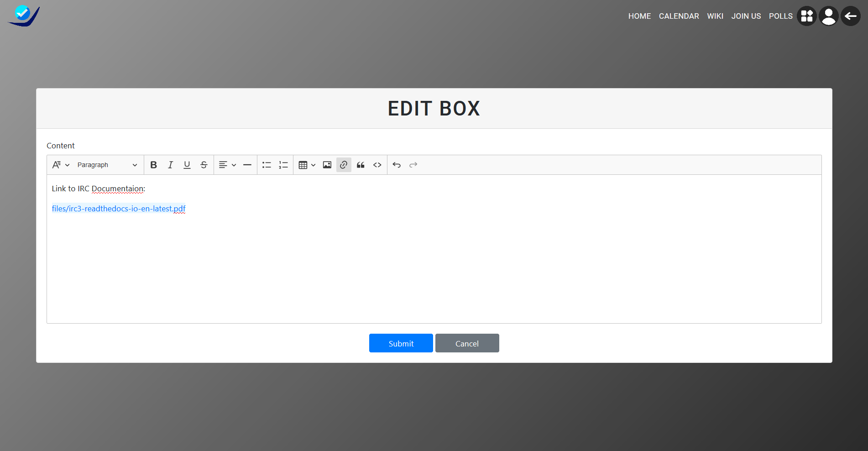Open the WIKI page

[x=715, y=16]
